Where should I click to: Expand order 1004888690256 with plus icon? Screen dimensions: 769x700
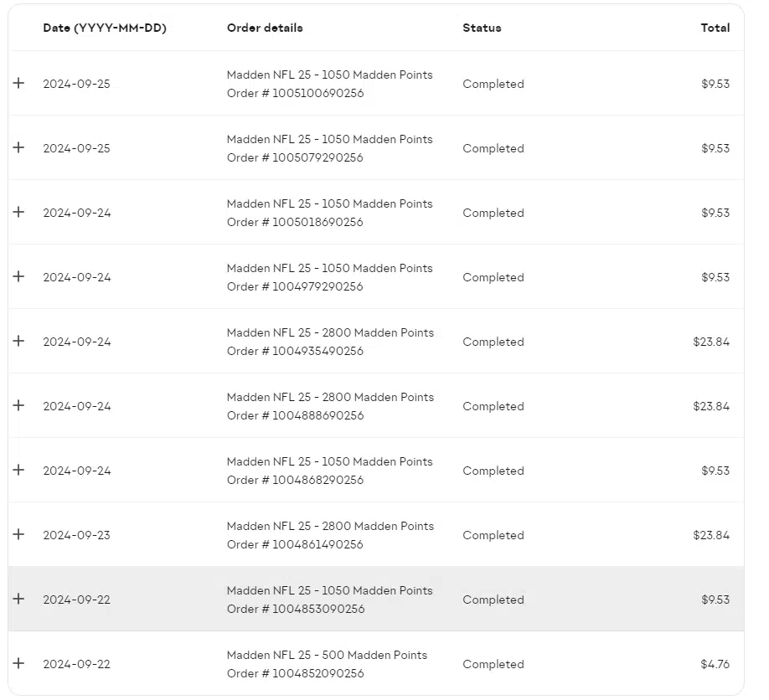(18, 405)
